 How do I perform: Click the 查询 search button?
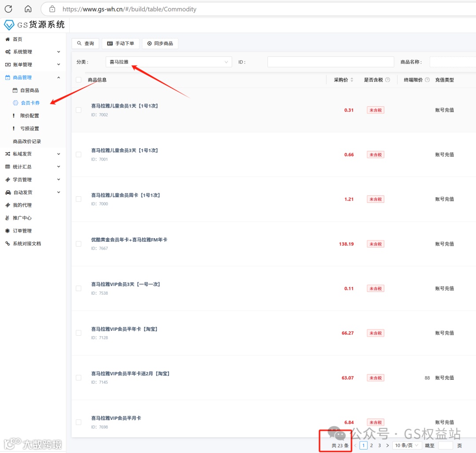[86, 43]
